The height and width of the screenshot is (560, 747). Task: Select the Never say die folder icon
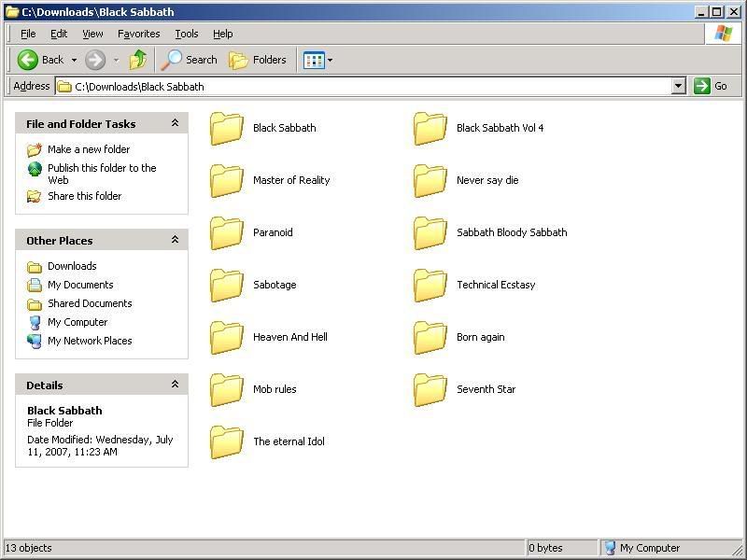tap(430, 180)
